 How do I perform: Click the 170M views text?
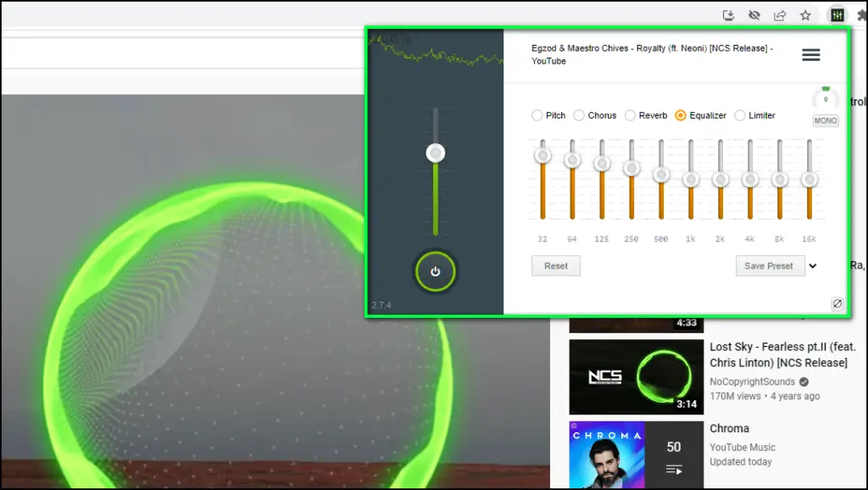[x=735, y=396]
